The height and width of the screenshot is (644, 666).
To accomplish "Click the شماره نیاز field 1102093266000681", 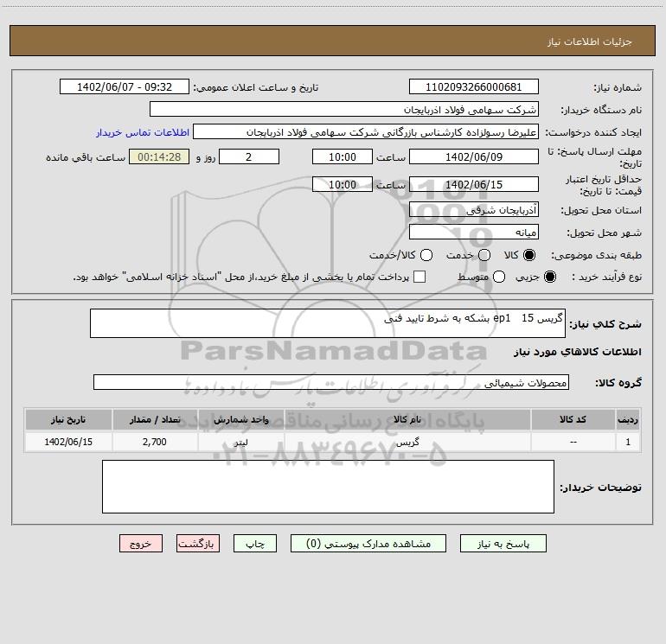I will click(x=474, y=86).
